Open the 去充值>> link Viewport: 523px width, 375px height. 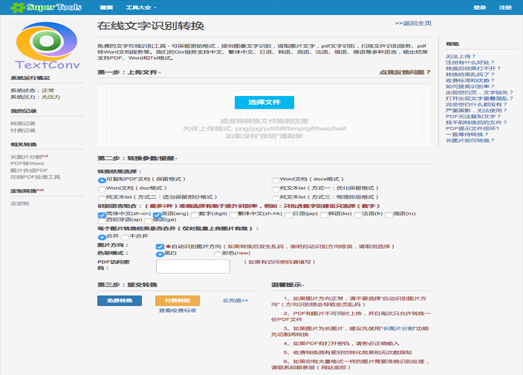point(235,301)
